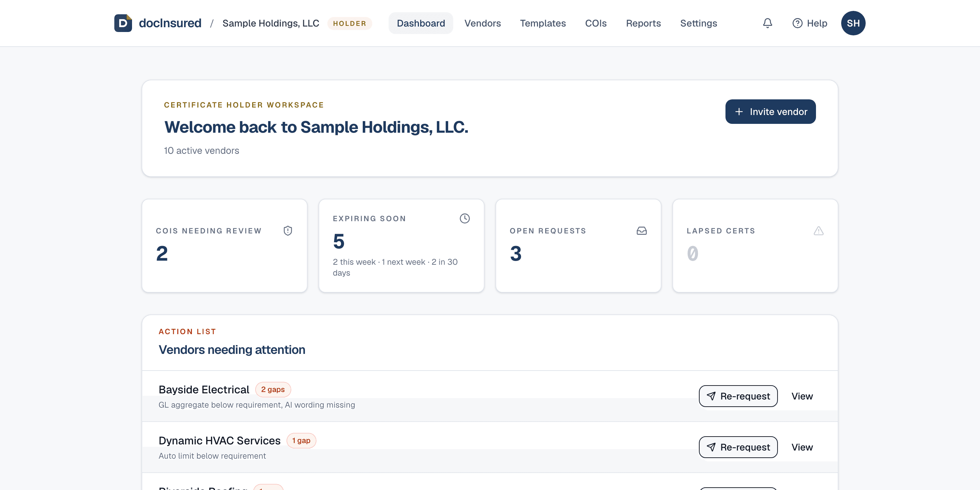Click 'GL aggregate below requirement, AI wording missing'

pyautogui.click(x=257, y=405)
